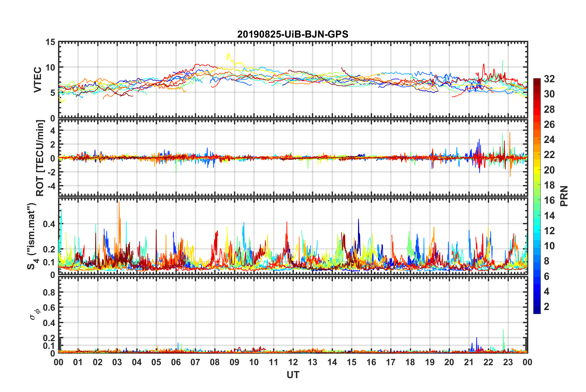Screen dimensions: 586x392
Task: Click S4 axis tick value 0.4
Action: click(x=49, y=224)
